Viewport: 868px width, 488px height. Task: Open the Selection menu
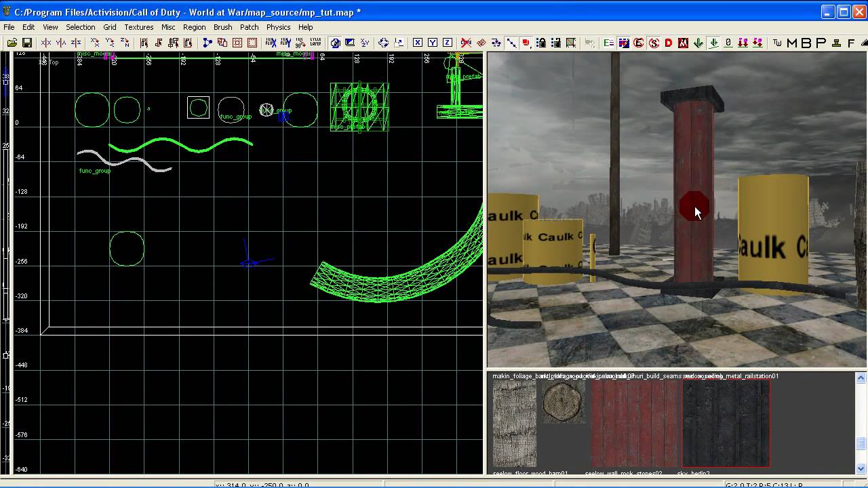80,27
